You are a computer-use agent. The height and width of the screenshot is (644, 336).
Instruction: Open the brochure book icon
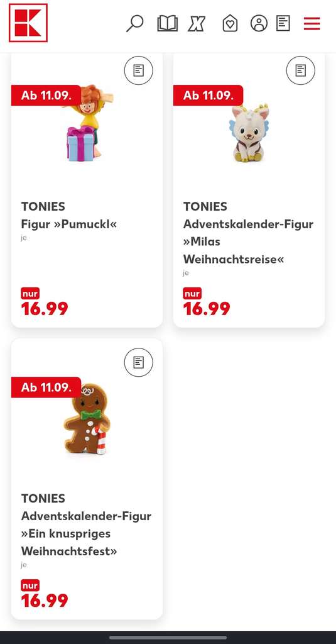coord(168,23)
